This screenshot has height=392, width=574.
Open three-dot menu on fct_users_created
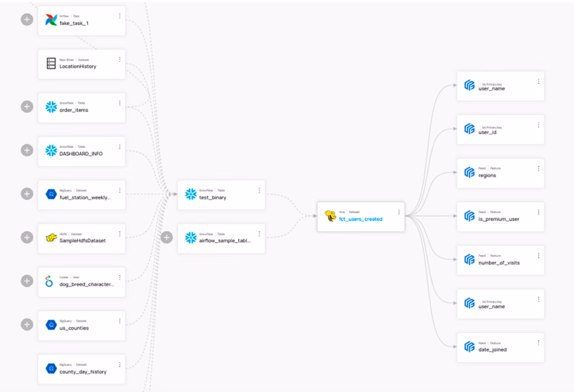pyautogui.click(x=399, y=212)
